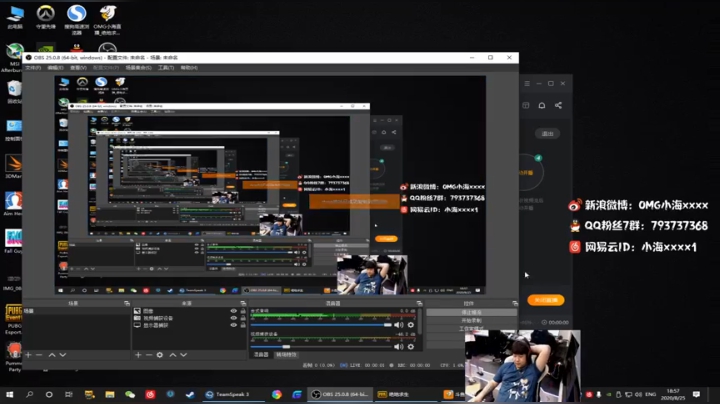Pop out the scenes (场景) dock panel

pos(127,303)
